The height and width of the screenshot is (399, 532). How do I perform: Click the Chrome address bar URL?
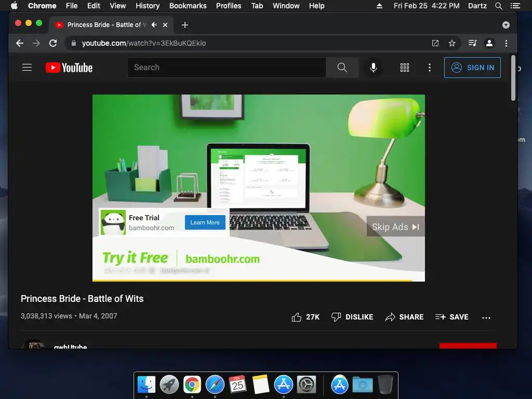[x=144, y=43]
